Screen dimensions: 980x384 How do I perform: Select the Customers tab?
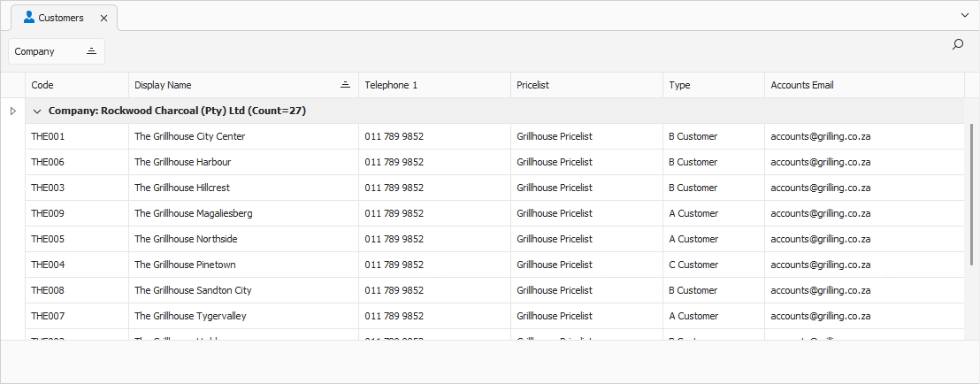pos(61,18)
